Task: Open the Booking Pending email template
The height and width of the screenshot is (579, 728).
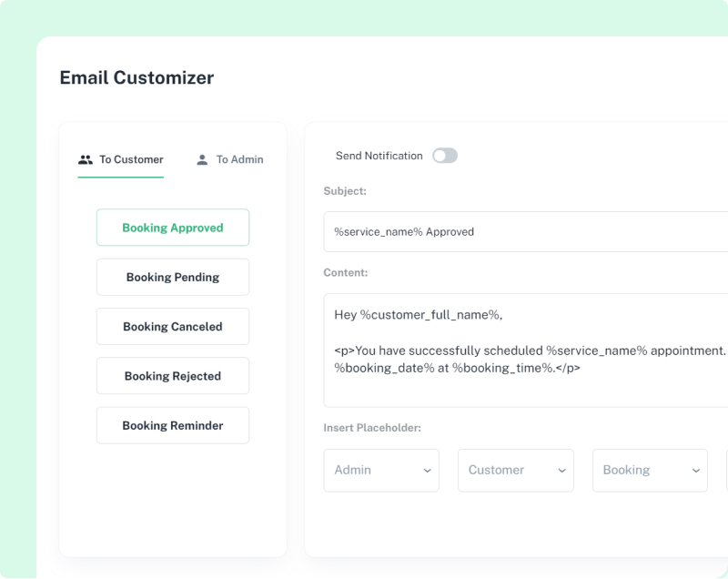Action: click(173, 277)
